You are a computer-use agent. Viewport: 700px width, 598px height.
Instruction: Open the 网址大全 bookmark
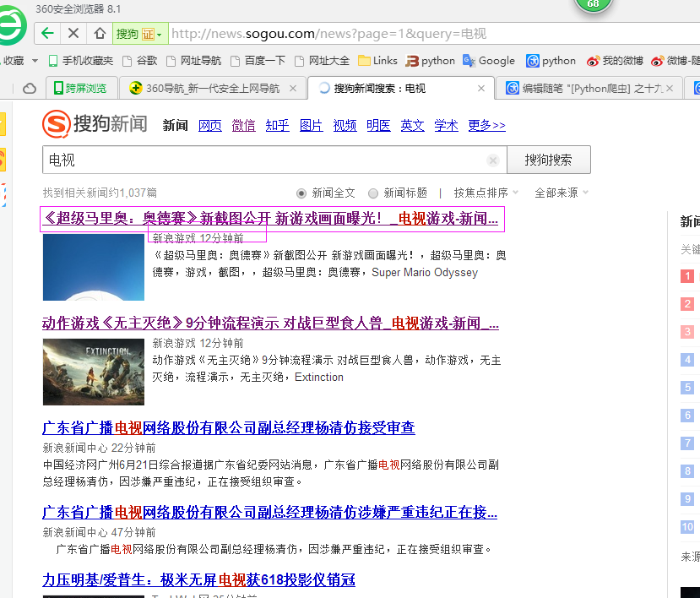(x=323, y=61)
